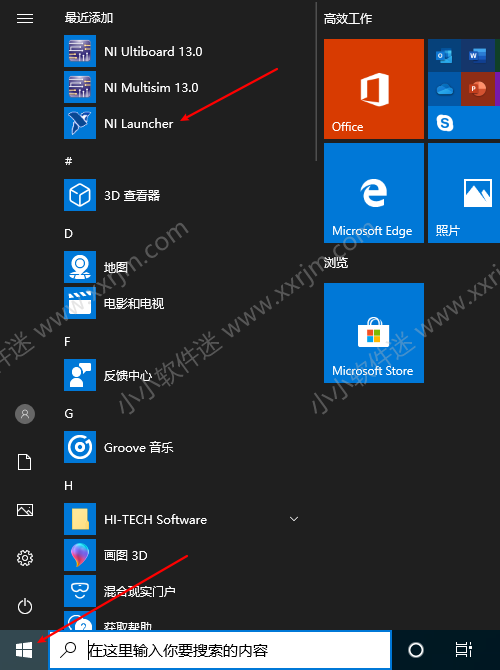Click the 浏览 tile group title
Viewport: 500px width, 670px height.
(x=336, y=262)
